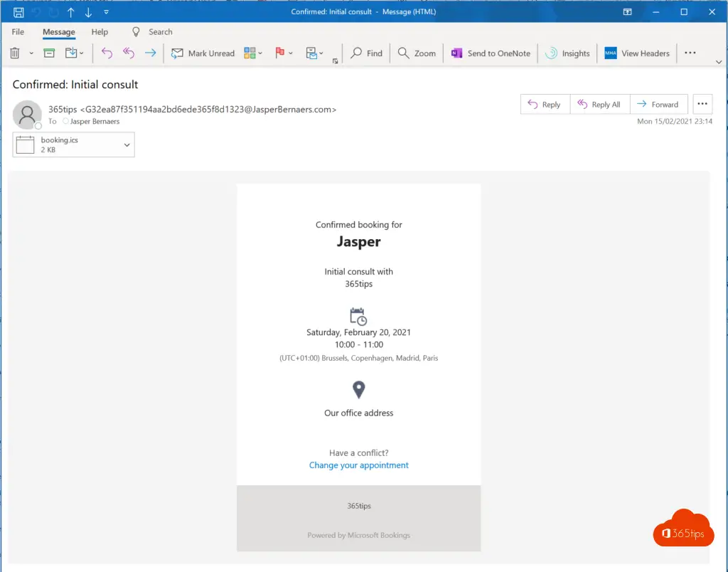Select the Message ribbon tab
Image resolution: width=728 pixels, height=572 pixels.
click(x=58, y=31)
